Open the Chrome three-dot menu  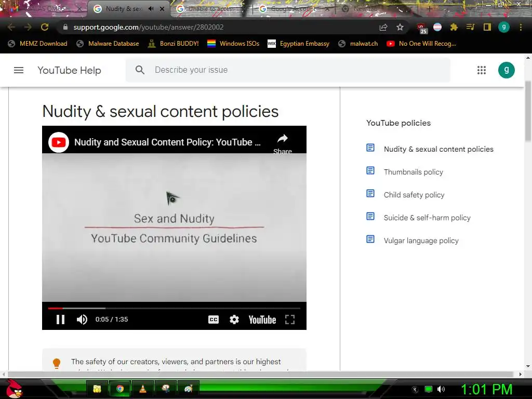521,27
